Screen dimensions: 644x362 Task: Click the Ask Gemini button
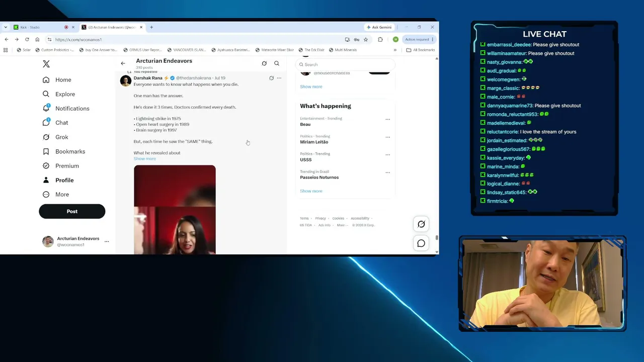(379, 27)
